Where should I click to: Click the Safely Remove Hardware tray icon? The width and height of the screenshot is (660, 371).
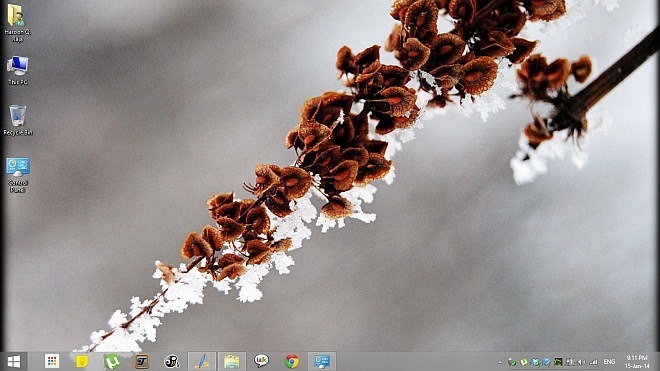pyautogui.click(x=512, y=362)
